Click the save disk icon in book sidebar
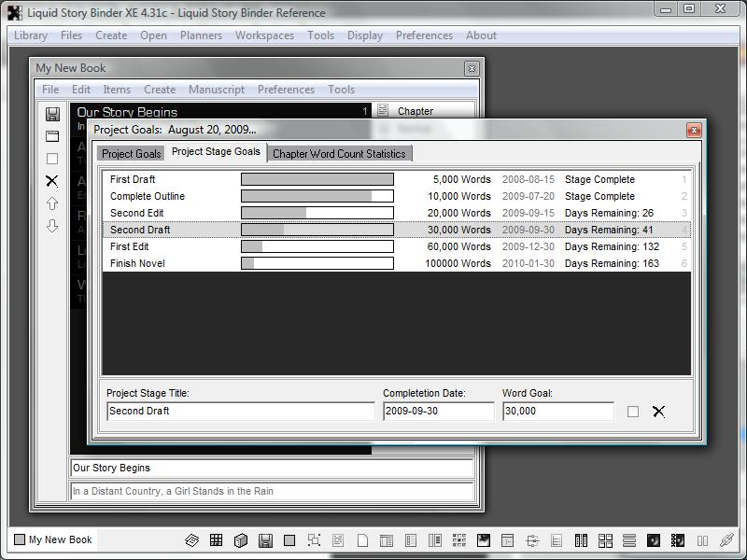This screenshot has width=747, height=560. (x=52, y=114)
